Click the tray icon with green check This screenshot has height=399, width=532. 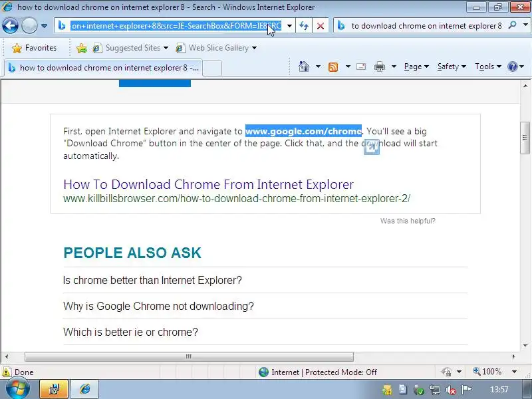pos(419,390)
